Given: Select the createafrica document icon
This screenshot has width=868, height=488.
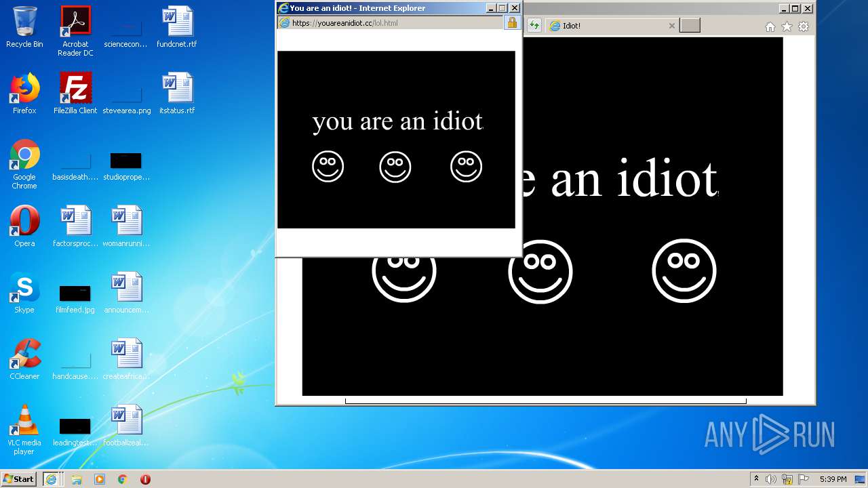Looking at the screenshot, I should pyautogui.click(x=126, y=359).
